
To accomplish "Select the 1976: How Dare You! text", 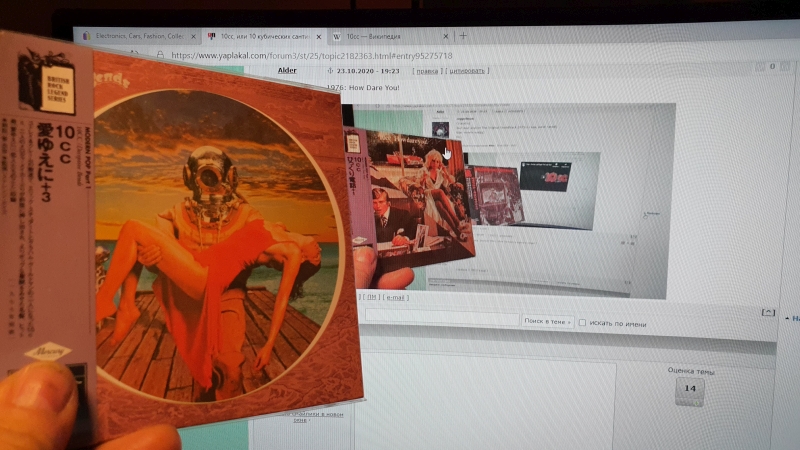I will coord(363,87).
